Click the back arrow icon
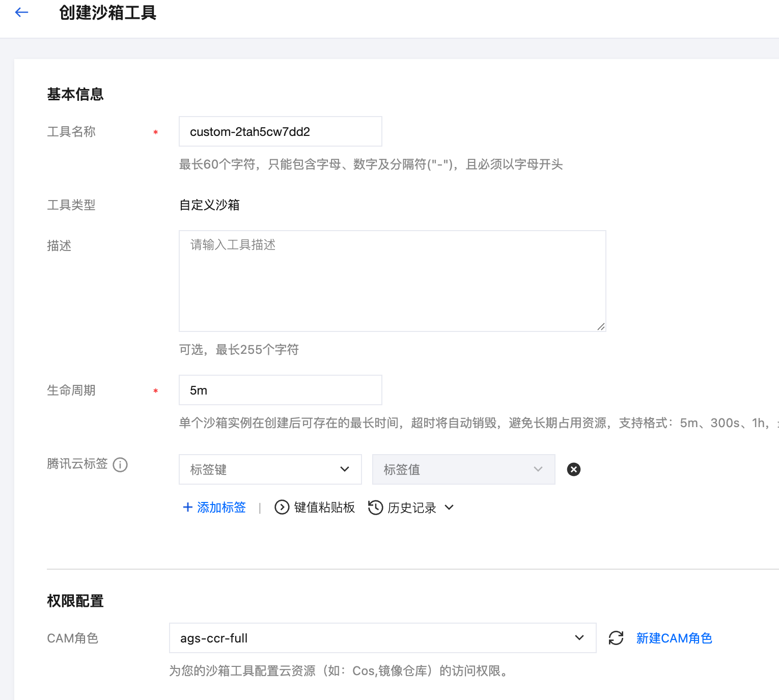Viewport: 779px width, 700px height. (22, 13)
